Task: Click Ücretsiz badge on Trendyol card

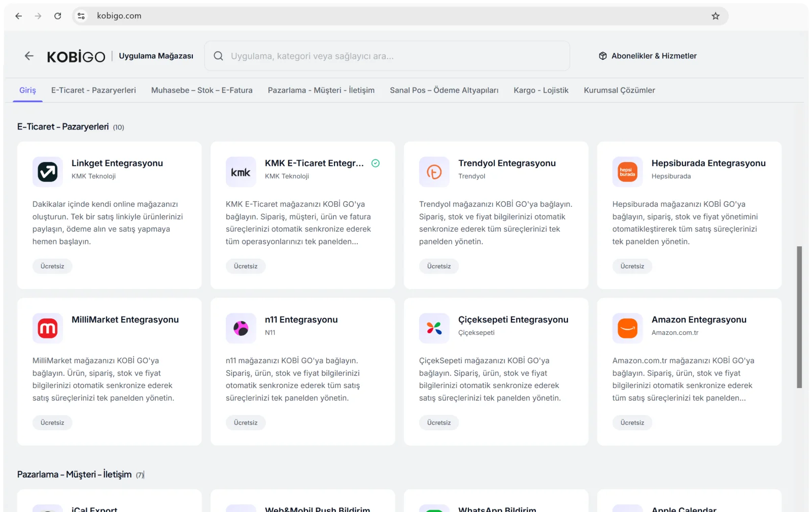Action: point(439,266)
